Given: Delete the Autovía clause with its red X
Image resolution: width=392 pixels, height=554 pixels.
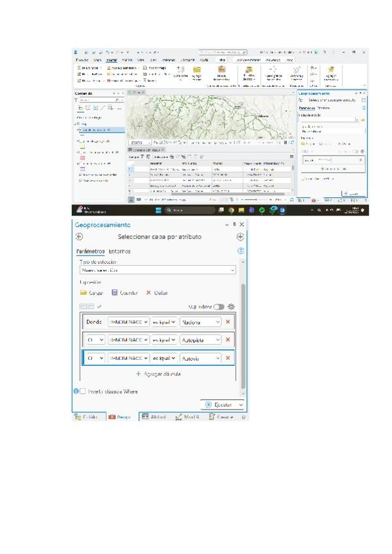Looking at the screenshot, I should [x=227, y=358].
